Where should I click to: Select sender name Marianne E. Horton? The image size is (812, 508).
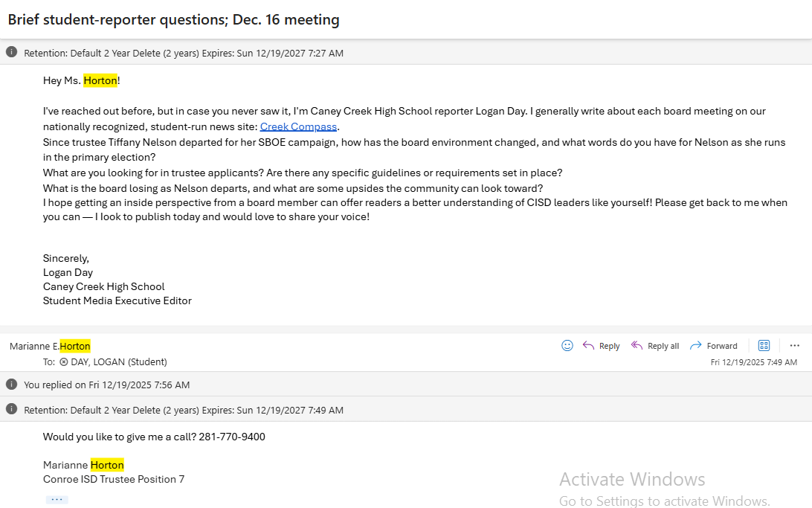(x=50, y=346)
